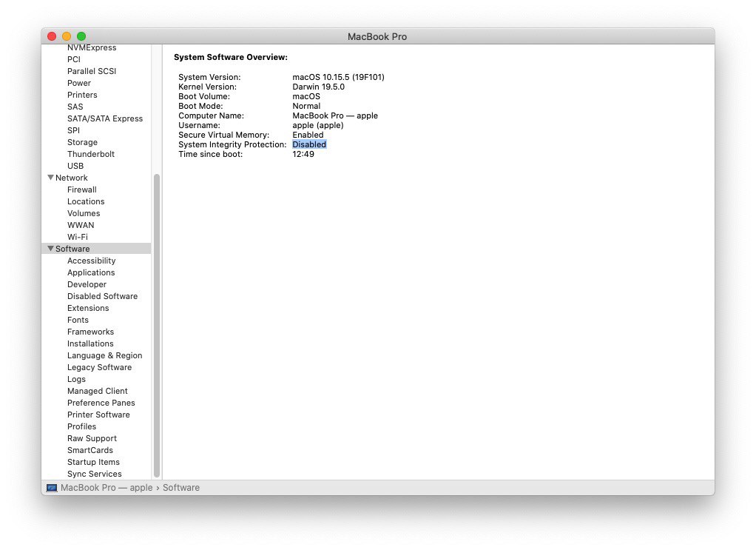The width and height of the screenshot is (756, 550).
Task: Click MacBook Pro — apple in path bar
Action: point(107,488)
